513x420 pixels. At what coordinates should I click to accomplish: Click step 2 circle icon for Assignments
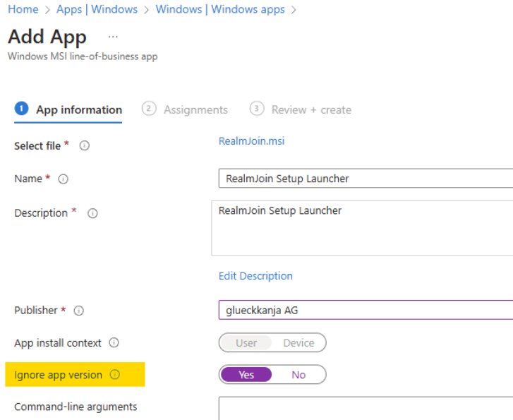pos(148,109)
